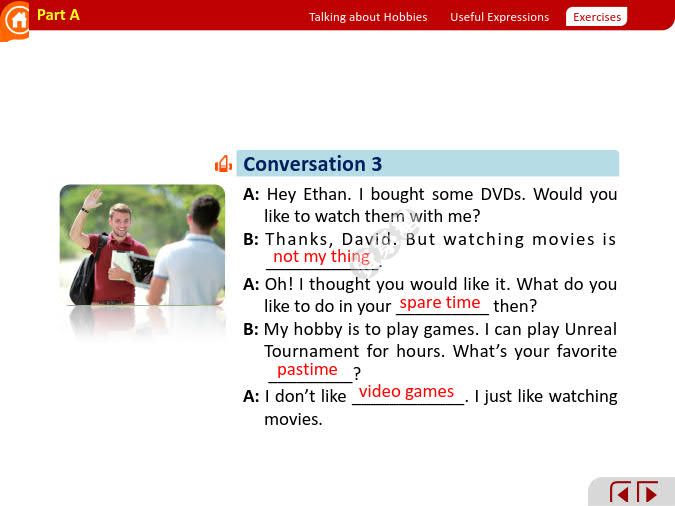Click the line starting 'Thanks, Dave'
The height and width of the screenshot is (506, 675).
click(x=440, y=239)
